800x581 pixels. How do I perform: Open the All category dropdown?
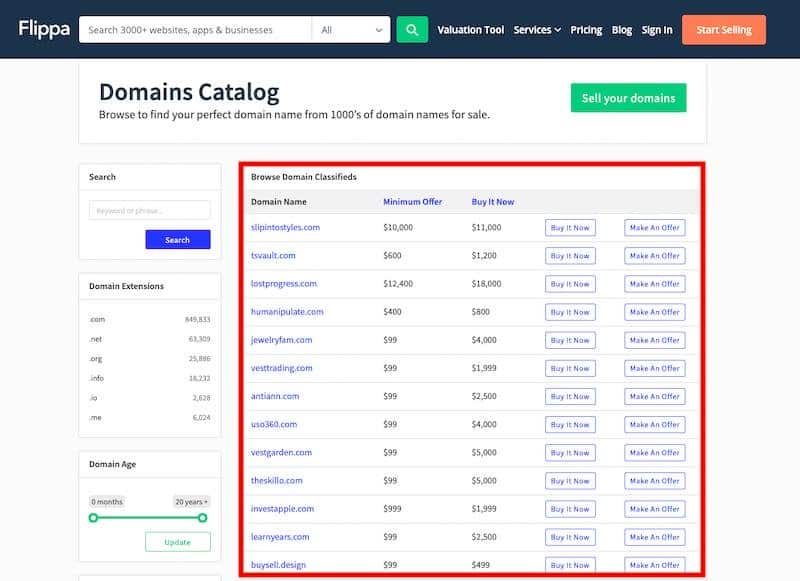(351, 30)
